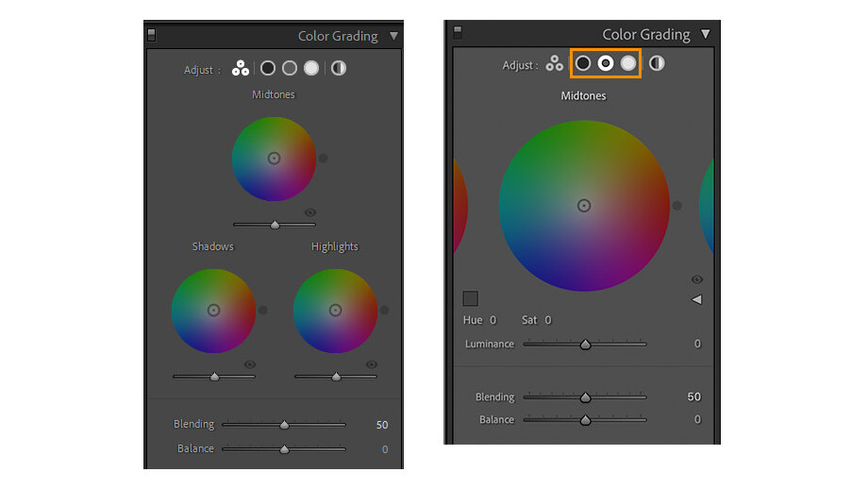The image size is (868, 489).
Task: Click Luminance value 0 in right panel
Action: pyautogui.click(x=697, y=344)
